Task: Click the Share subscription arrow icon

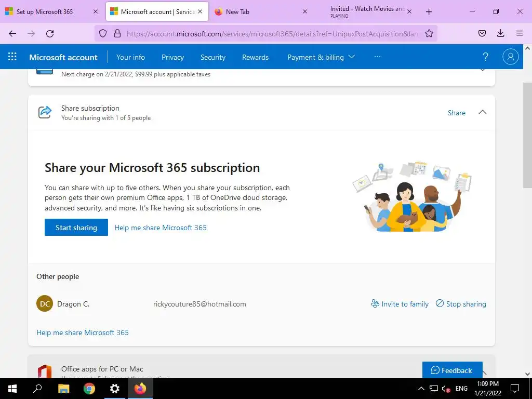Action: (45, 112)
